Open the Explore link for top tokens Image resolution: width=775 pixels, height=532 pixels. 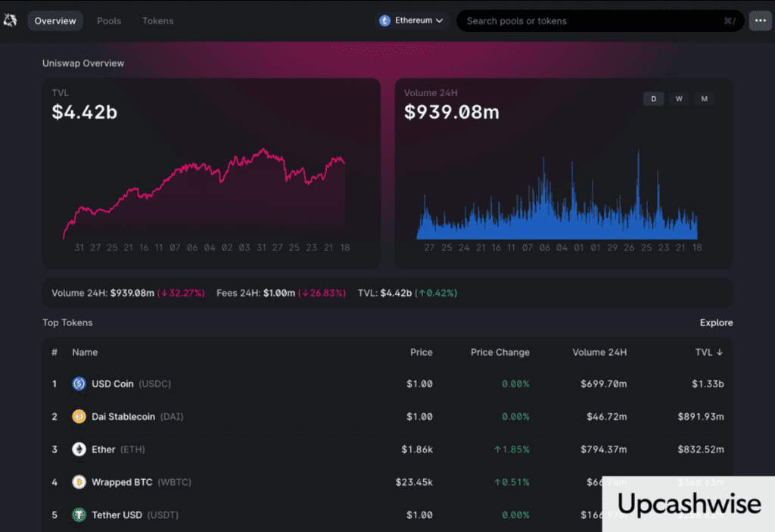[x=716, y=322]
